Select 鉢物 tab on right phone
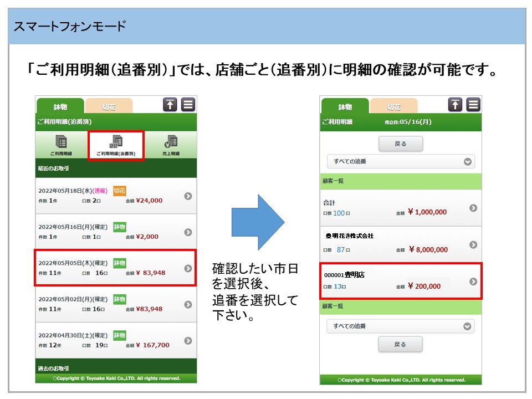 (345, 106)
